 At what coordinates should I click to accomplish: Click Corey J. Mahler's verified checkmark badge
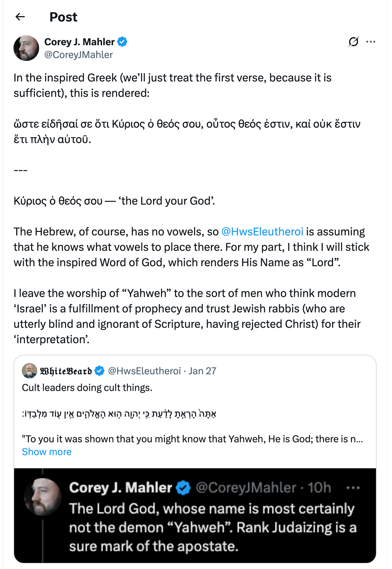pyautogui.click(x=123, y=41)
